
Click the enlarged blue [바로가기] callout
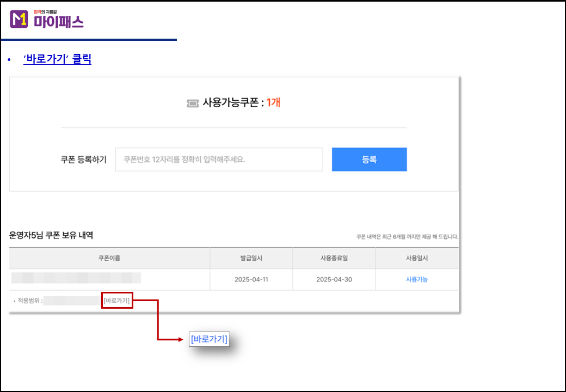(209, 339)
